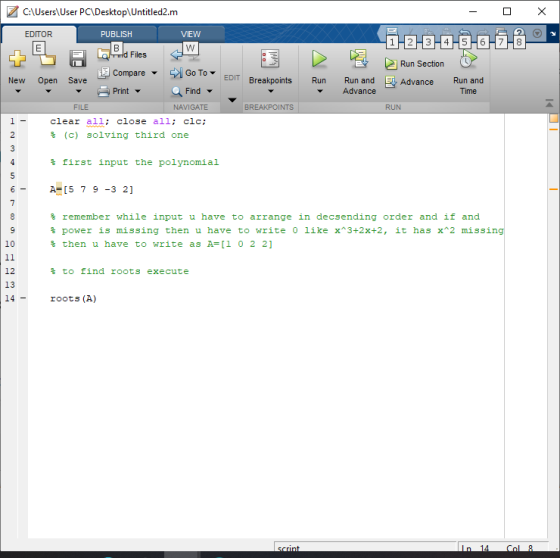Click the Copy quick access icon
This screenshot has width=560, height=558.
429,32
